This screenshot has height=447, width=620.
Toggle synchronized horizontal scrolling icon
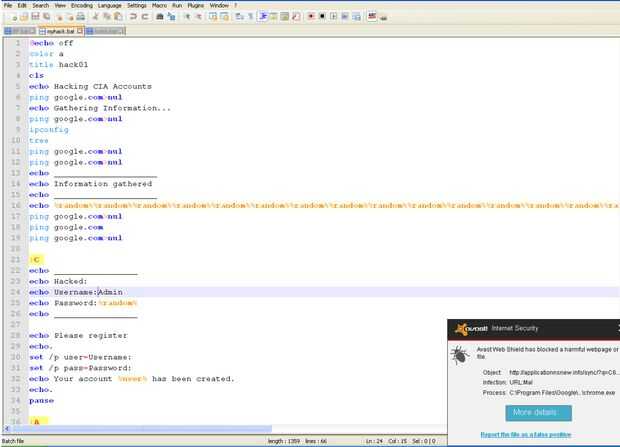(224, 17)
